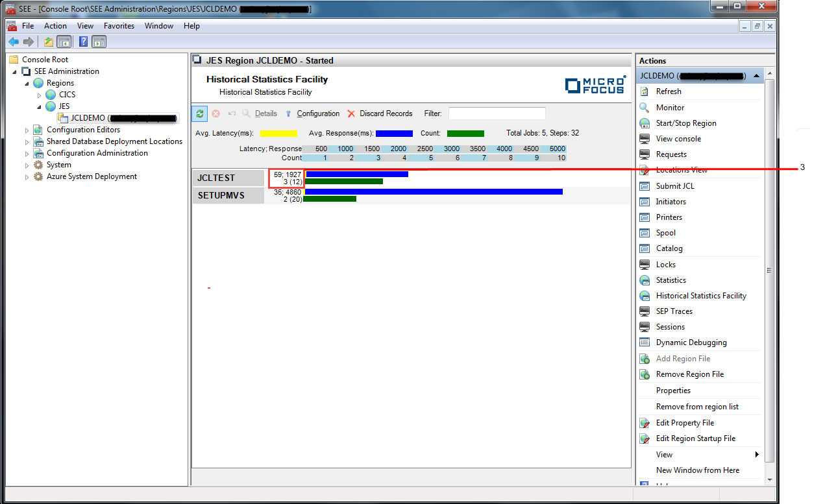Viewport: 836px width, 504px height.
Task: Open Edit Property File action
Action: pos(685,423)
